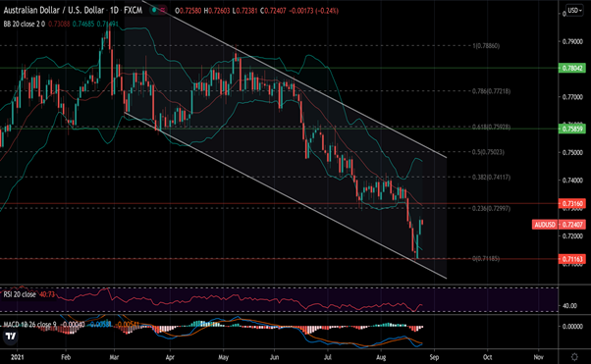
Task: Click the green market status dot
Action: [154, 10]
